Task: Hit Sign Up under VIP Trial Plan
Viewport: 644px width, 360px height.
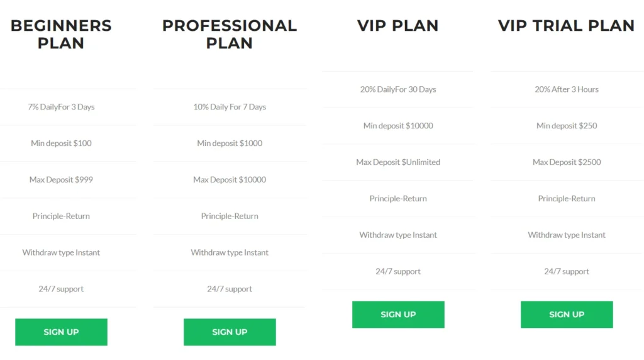Action: pos(567,314)
